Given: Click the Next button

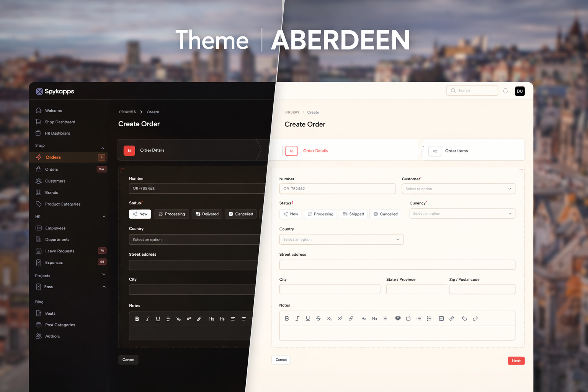Looking at the screenshot, I should pos(516,360).
